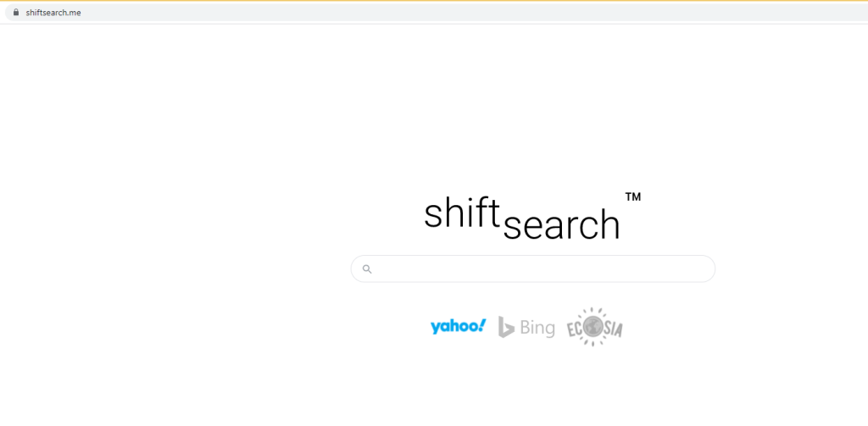Click the word "shift" in the logo
This screenshot has height=426, width=868.
[x=460, y=213]
